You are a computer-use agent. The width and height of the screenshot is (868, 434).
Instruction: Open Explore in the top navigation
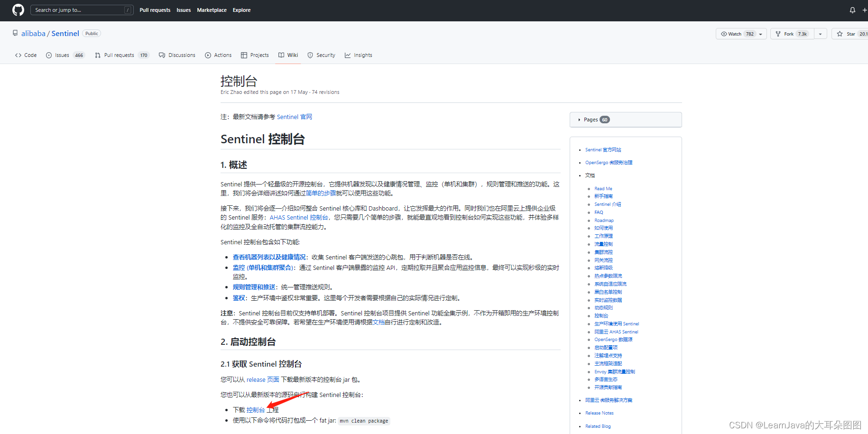coord(241,10)
